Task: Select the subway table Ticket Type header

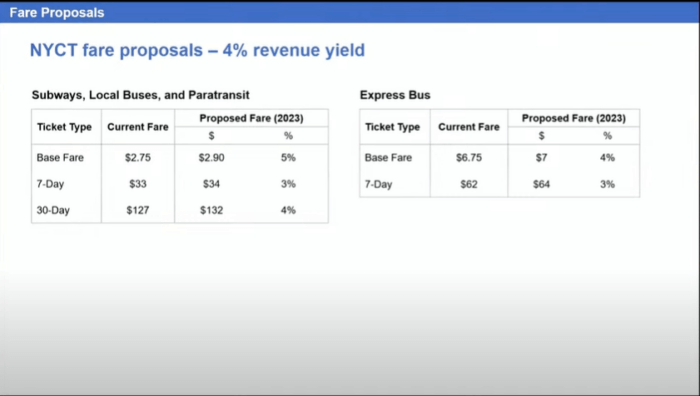Action: click(x=64, y=127)
